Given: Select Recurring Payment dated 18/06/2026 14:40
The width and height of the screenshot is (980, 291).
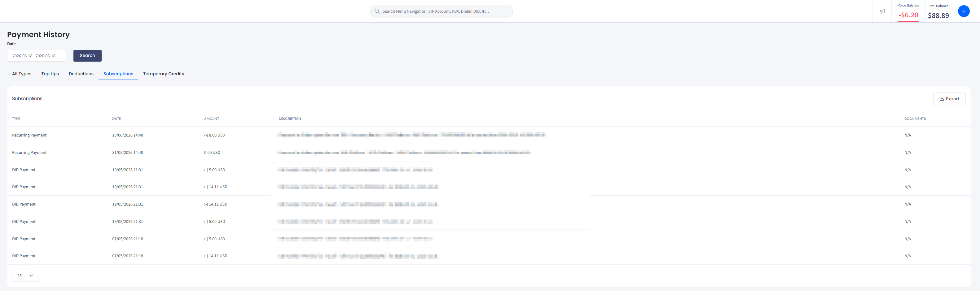Looking at the screenshot, I should [x=29, y=135].
